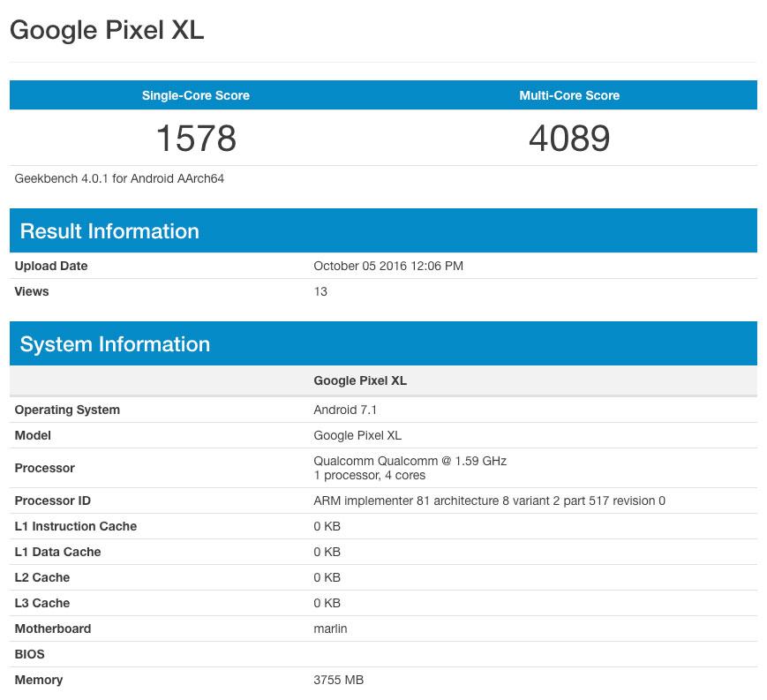Click the System Information section header
The height and width of the screenshot is (700, 767).
click(x=115, y=344)
